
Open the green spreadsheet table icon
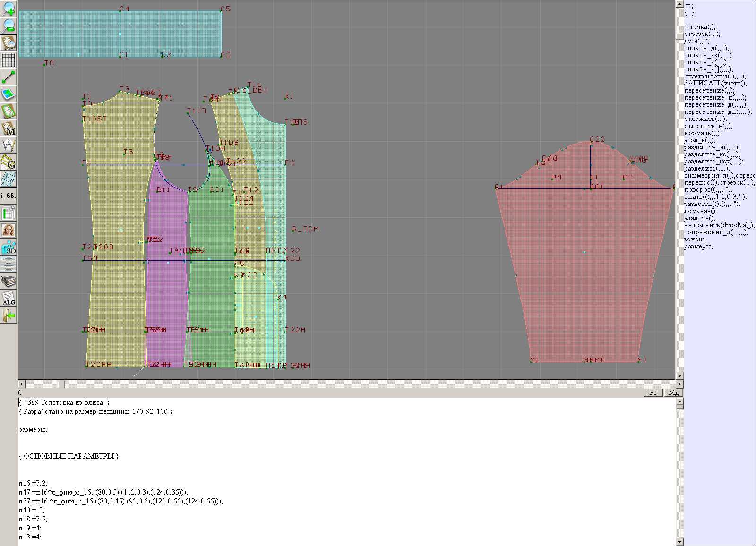pyautogui.click(x=9, y=213)
